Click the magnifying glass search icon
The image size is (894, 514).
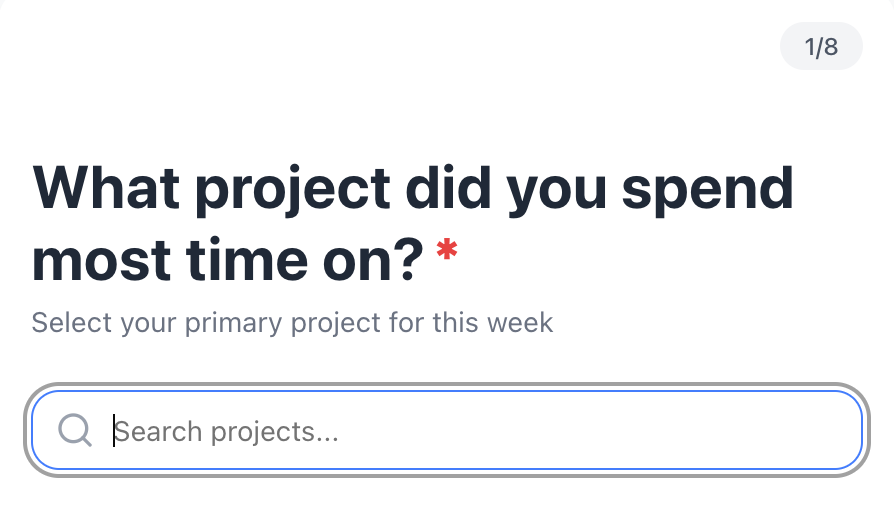75,431
